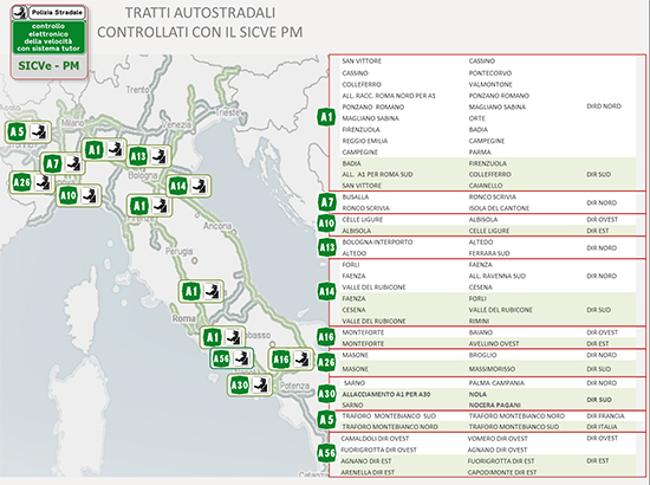The width and height of the screenshot is (650, 485).
Task: Select the A14 badge in the table
Action: (x=326, y=291)
